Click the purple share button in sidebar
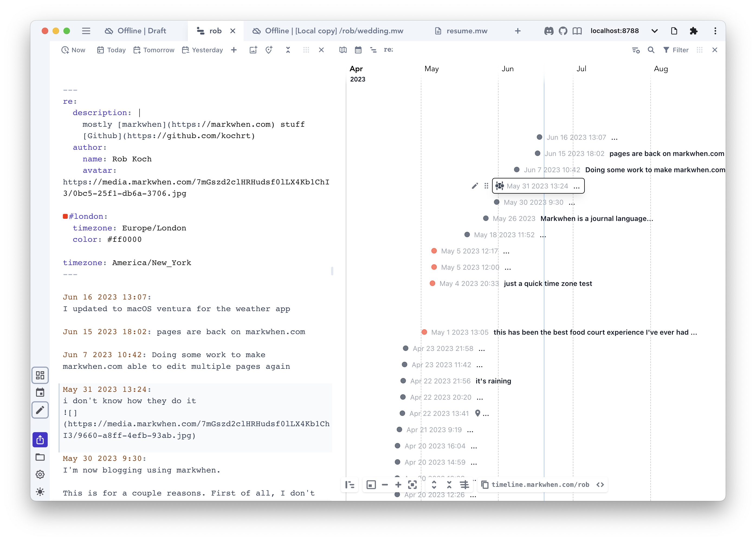Image resolution: width=756 pixels, height=541 pixels. [x=40, y=440]
